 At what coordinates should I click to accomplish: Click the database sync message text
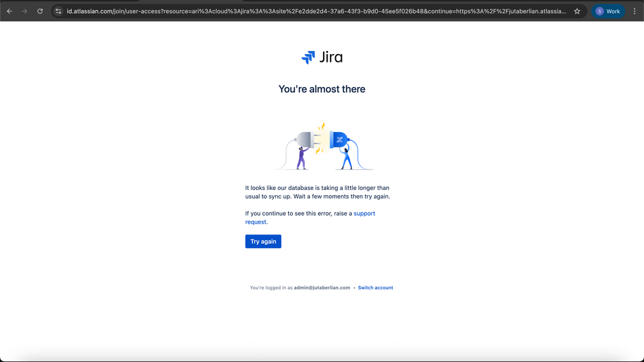click(317, 192)
